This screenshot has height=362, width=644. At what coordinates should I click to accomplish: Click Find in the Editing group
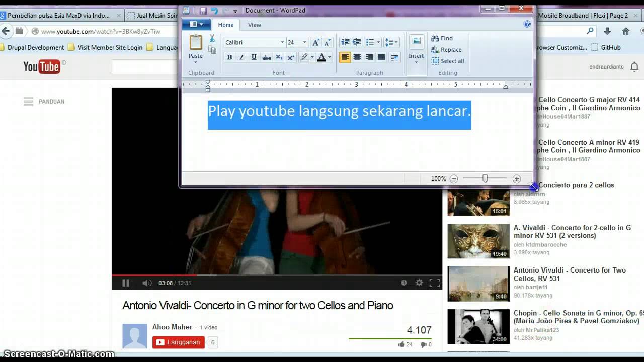pos(442,38)
